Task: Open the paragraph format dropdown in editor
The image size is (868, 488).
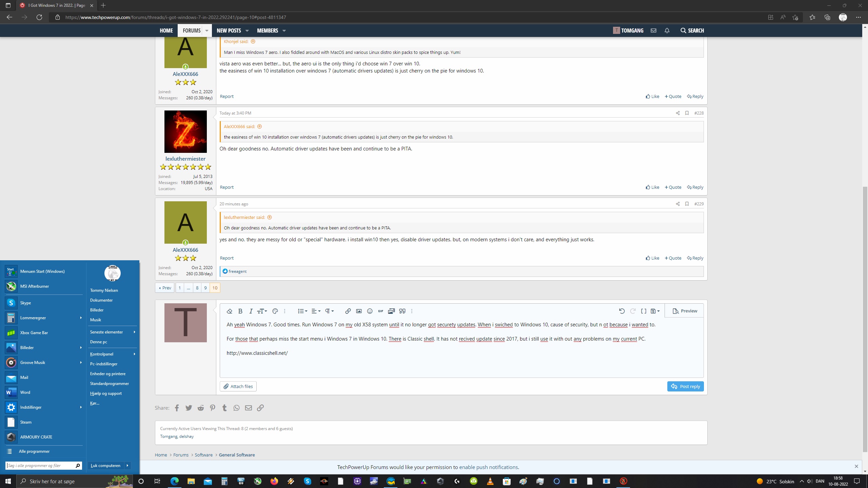Action: pyautogui.click(x=329, y=311)
